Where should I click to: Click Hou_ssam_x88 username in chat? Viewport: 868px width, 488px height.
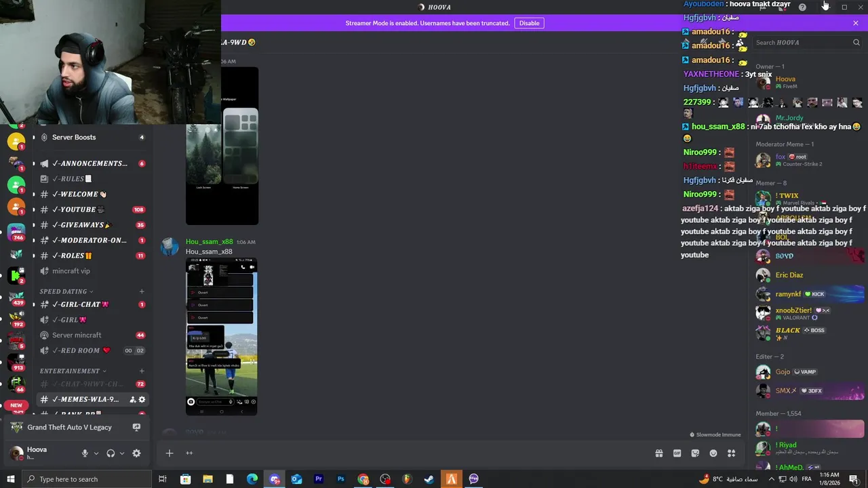[210, 242]
